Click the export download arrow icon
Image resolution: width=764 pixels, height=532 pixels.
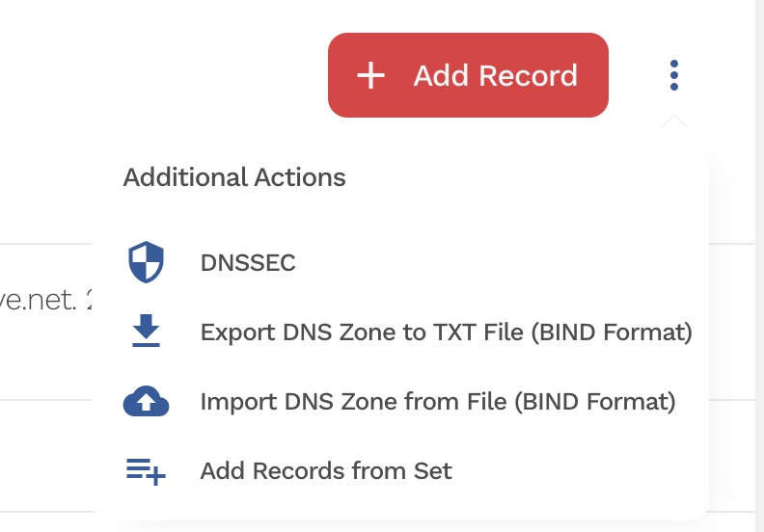point(147,332)
